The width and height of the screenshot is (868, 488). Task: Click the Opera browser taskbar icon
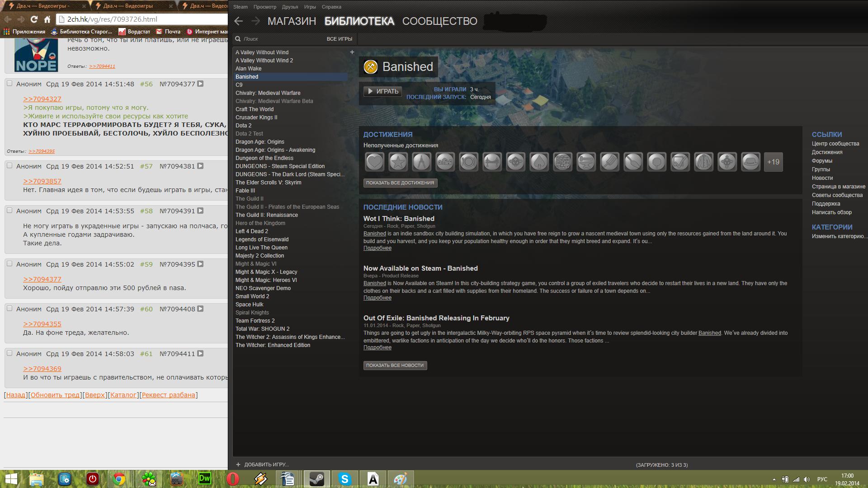coord(232,479)
